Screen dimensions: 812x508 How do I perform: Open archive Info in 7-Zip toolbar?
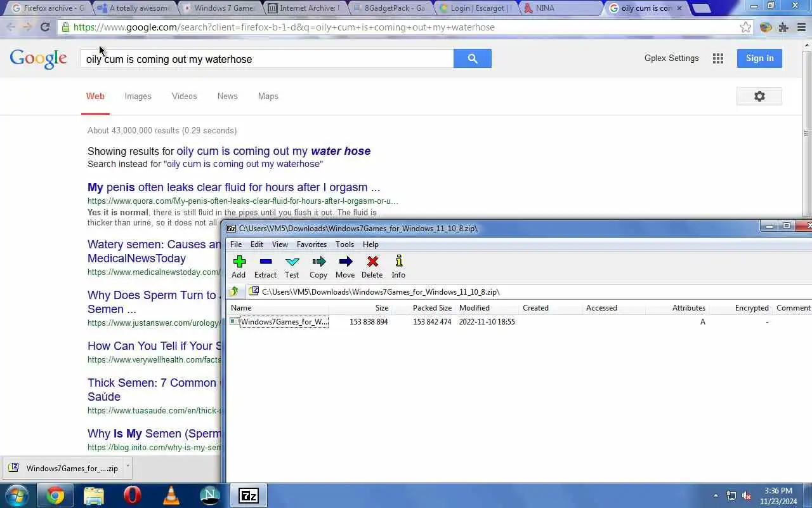398,267
